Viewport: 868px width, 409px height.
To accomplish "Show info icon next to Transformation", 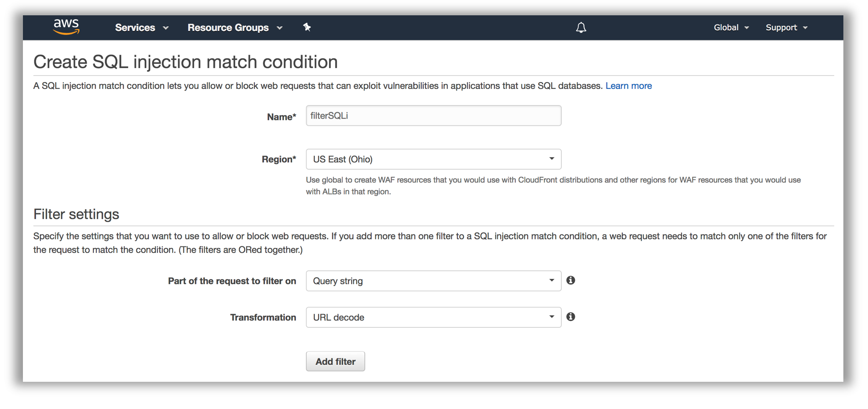I will 571,317.
